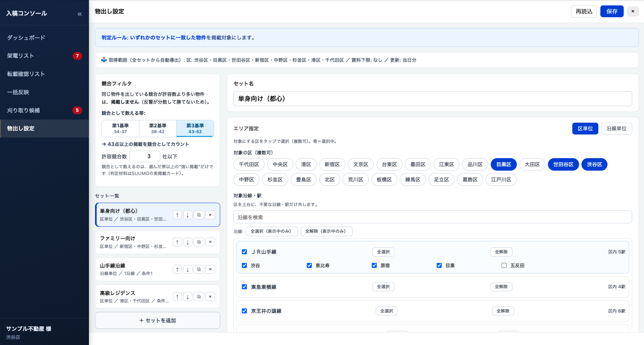
Task: Switch area mode to 区単位
Action: [585, 129]
